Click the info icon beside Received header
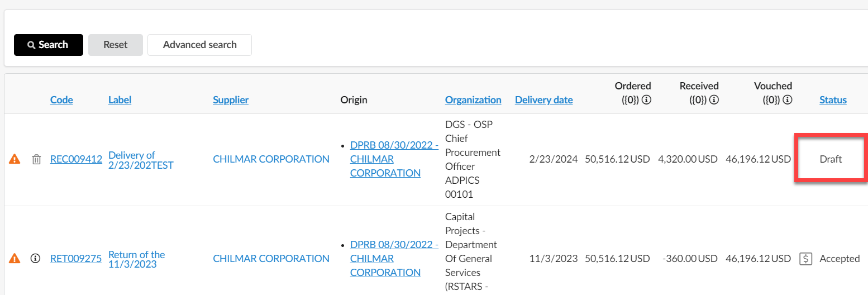The image size is (868, 295). pyautogui.click(x=714, y=100)
